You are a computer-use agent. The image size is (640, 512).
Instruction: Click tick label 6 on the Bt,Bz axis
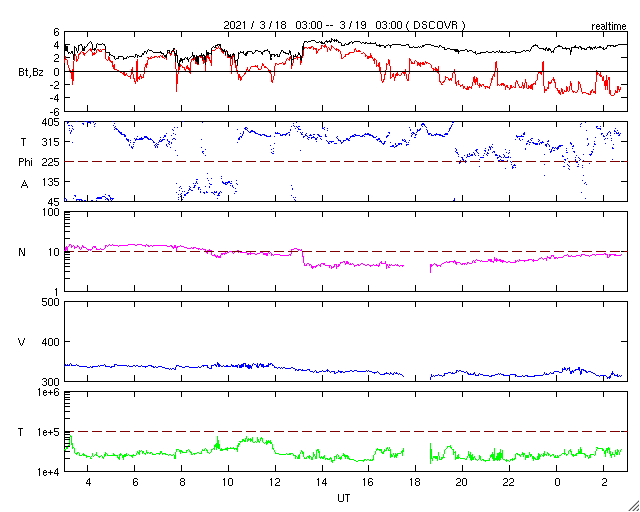pyautogui.click(x=56, y=31)
